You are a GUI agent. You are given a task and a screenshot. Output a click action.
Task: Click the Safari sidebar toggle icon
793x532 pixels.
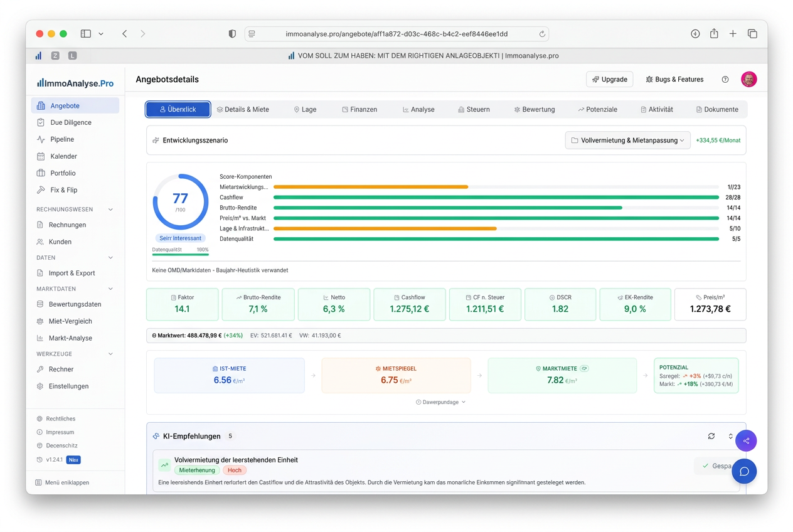[x=86, y=34]
